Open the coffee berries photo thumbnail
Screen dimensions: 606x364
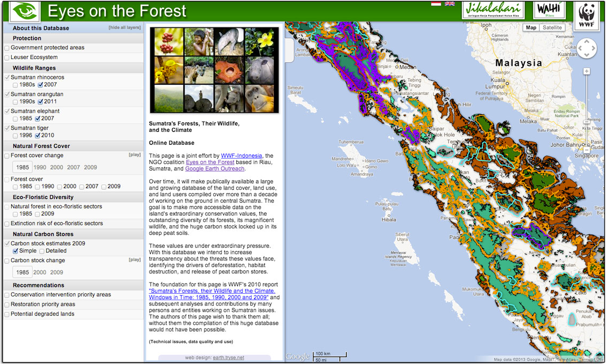(169, 42)
